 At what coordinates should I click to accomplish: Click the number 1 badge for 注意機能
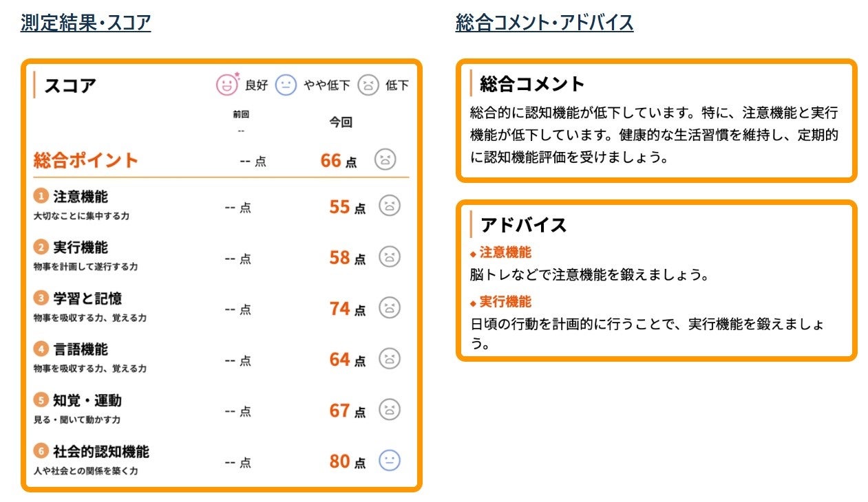pos(41,197)
